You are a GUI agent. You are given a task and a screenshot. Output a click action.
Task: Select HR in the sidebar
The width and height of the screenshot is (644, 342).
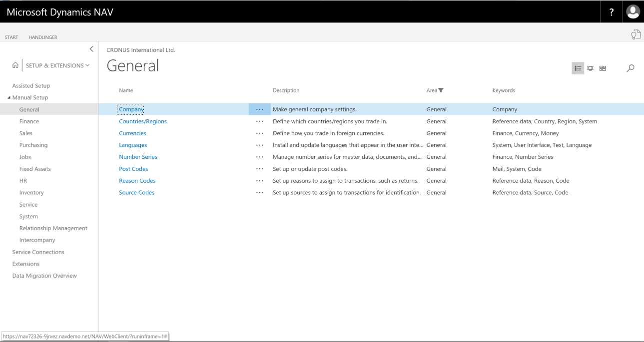(23, 181)
